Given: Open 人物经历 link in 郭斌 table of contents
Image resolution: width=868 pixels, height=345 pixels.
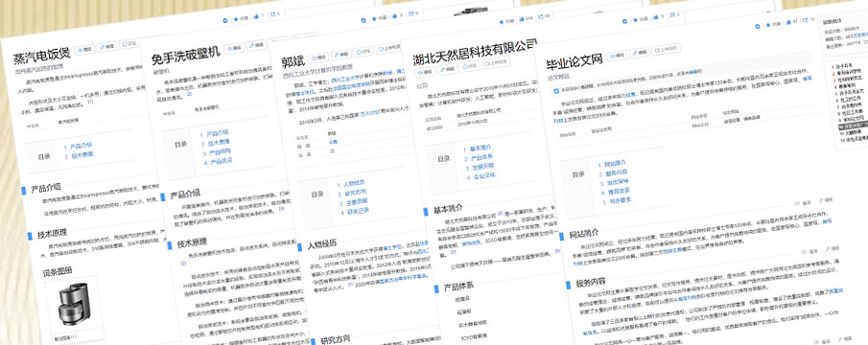Looking at the screenshot, I should [353, 182].
